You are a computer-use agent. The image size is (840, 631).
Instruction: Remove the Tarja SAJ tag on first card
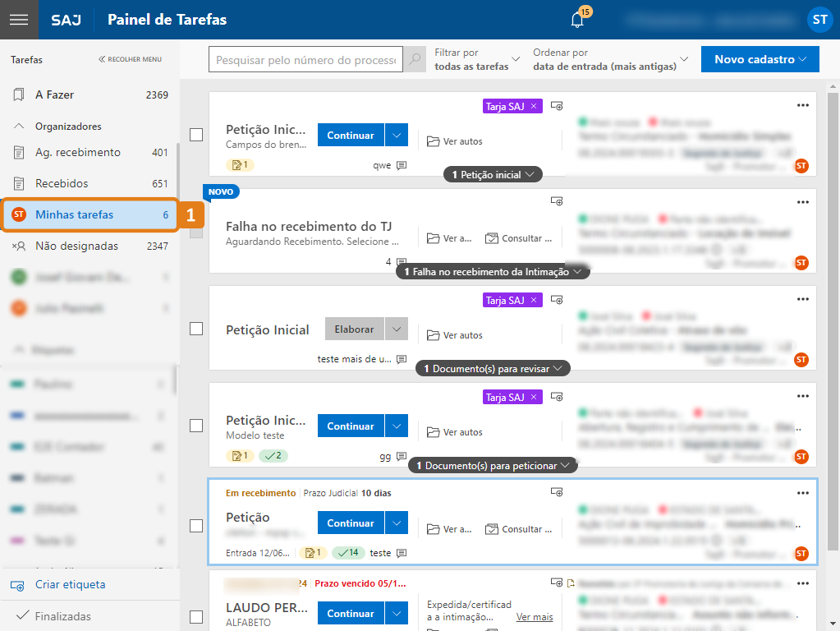pyautogui.click(x=534, y=106)
